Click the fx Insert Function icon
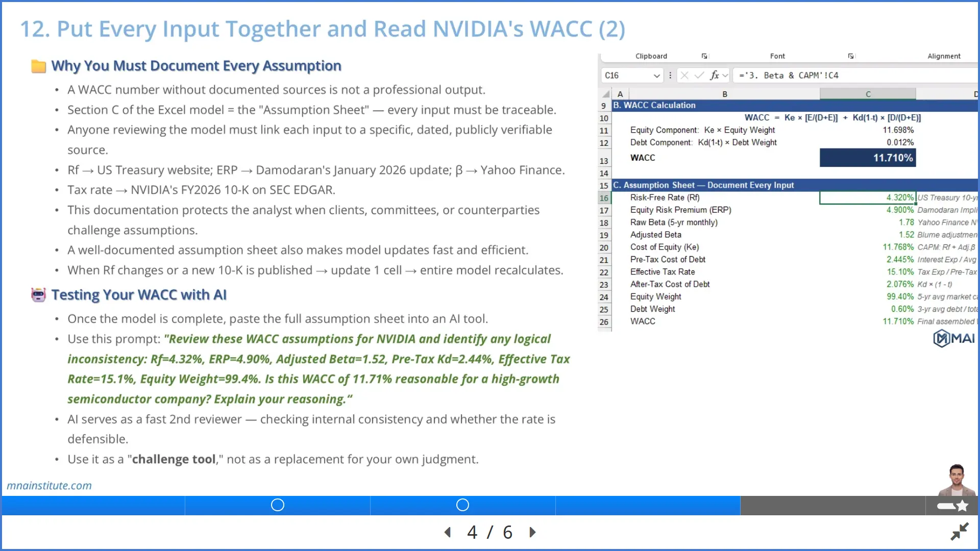This screenshot has width=980, height=551. [x=715, y=76]
